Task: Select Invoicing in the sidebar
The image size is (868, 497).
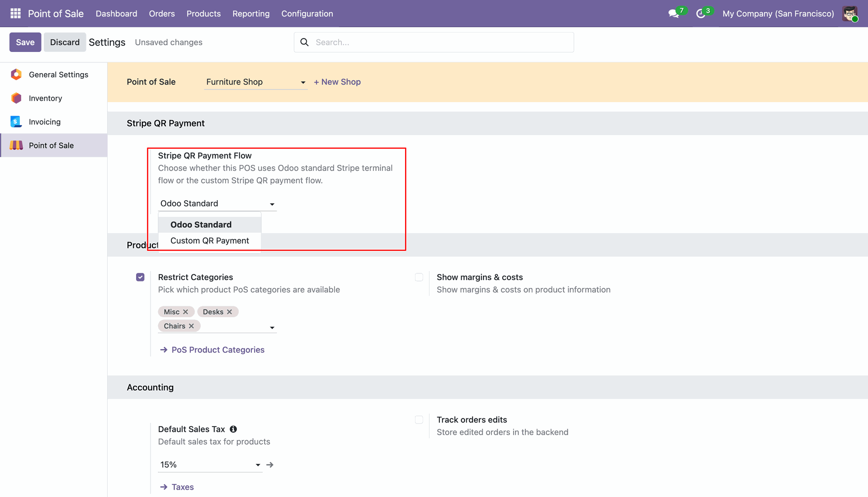Action: tap(54, 122)
